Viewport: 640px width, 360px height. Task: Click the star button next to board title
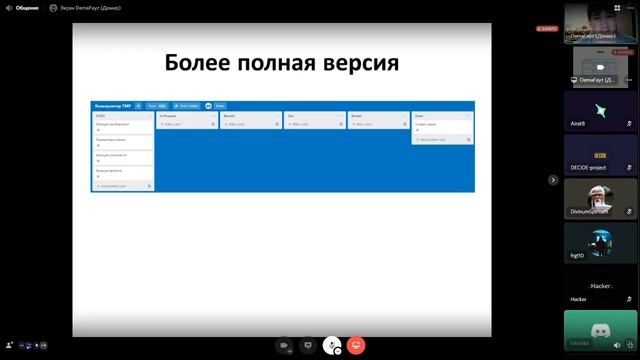coord(138,106)
